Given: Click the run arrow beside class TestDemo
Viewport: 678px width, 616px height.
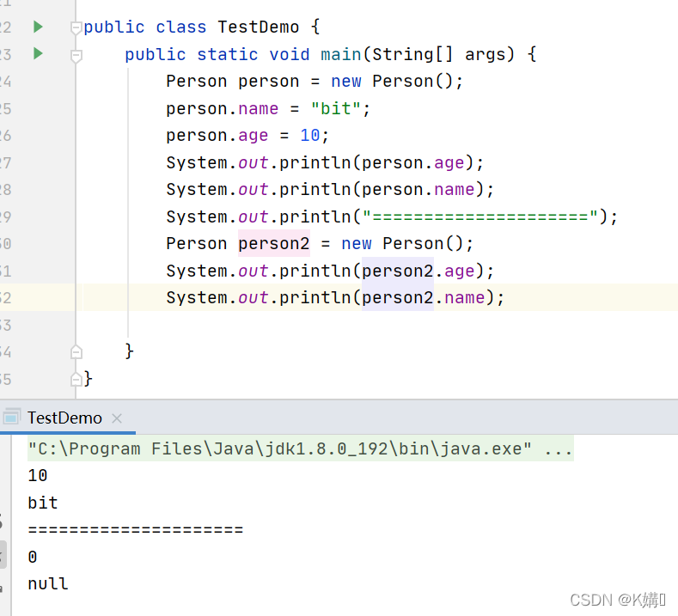Looking at the screenshot, I should [38, 27].
